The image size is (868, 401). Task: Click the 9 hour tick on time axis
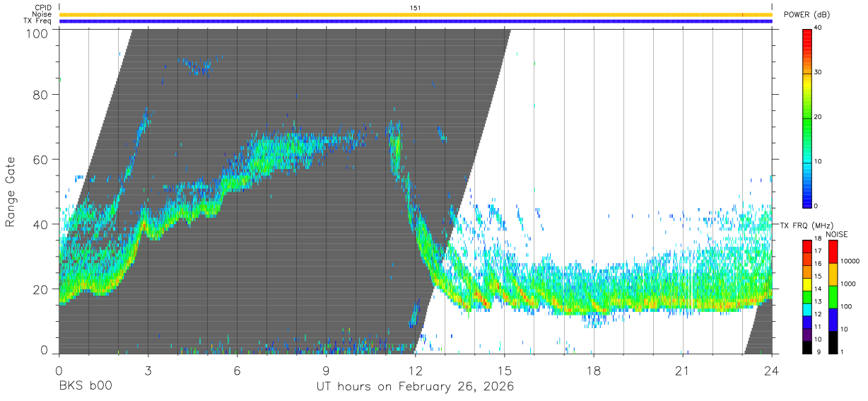pyautogui.click(x=326, y=371)
